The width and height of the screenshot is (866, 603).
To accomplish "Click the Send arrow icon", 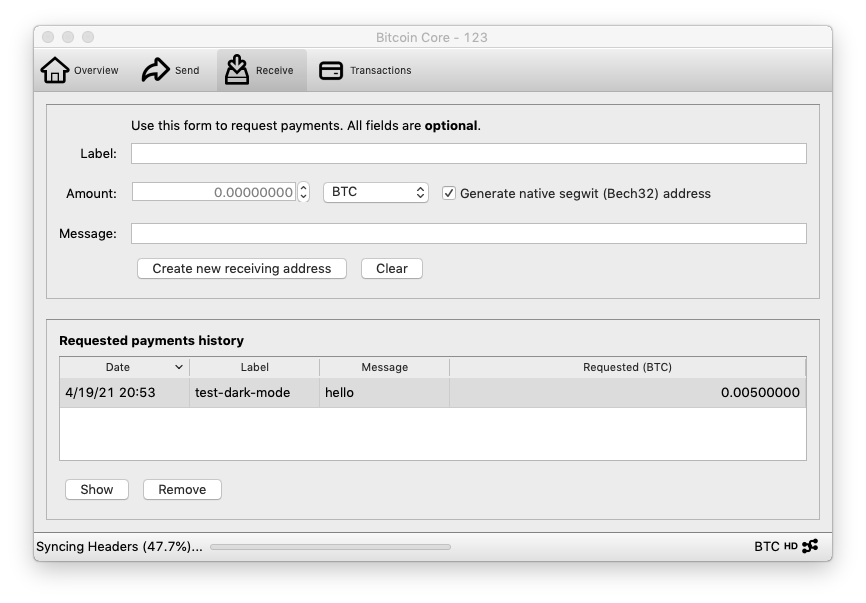I will click(x=155, y=70).
